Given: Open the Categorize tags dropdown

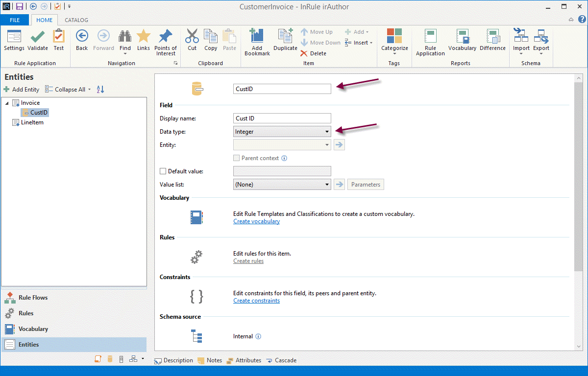Looking at the screenshot, I should (394, 42).
